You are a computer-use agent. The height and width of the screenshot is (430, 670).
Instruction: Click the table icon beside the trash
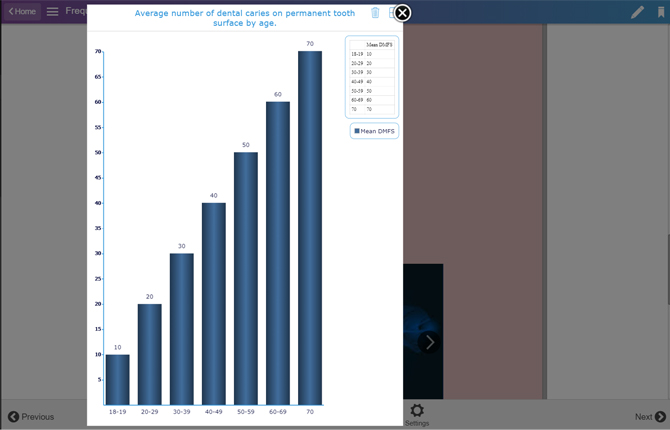(392, 13)
